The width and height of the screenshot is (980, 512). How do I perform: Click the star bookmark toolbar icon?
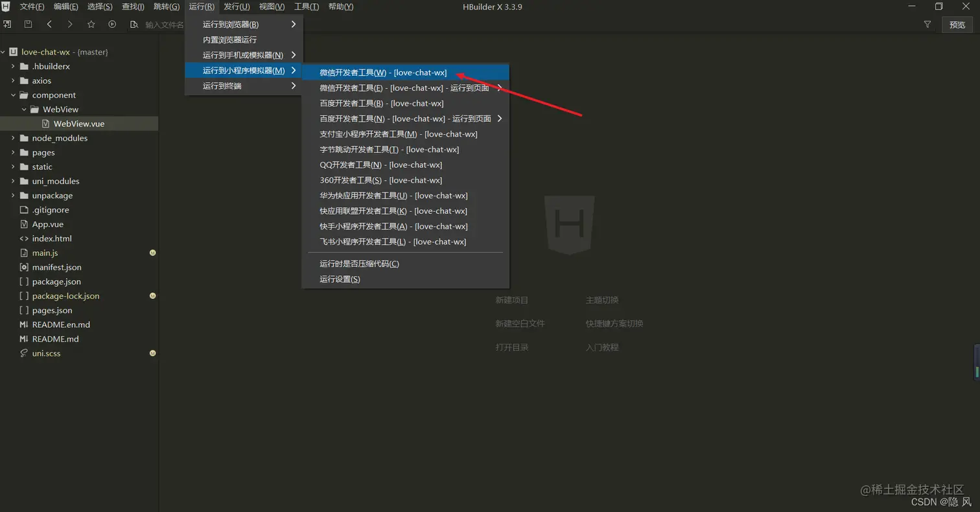[x=91, y=24]
